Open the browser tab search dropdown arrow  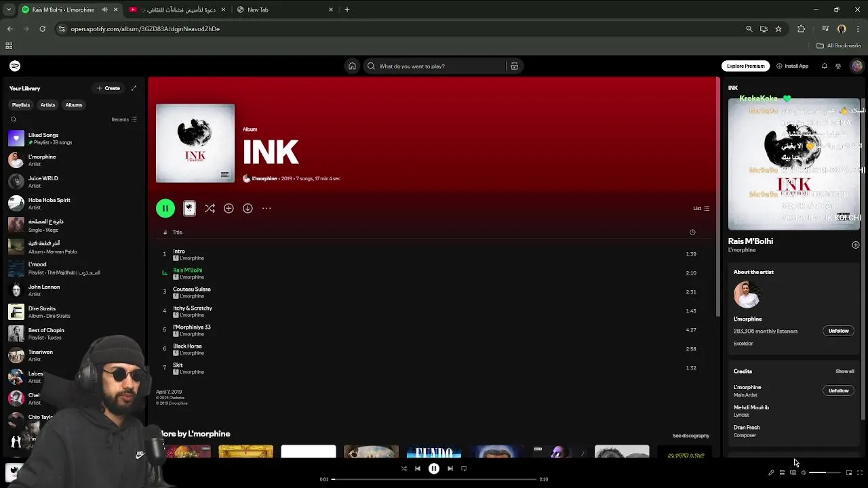pyautogui.click(x=9, y=9)
